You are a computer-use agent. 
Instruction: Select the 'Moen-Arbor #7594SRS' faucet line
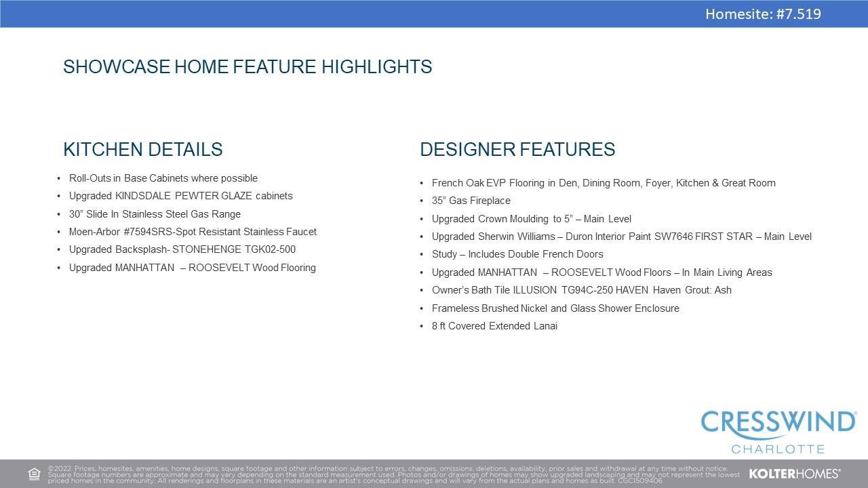coord(193,232)
